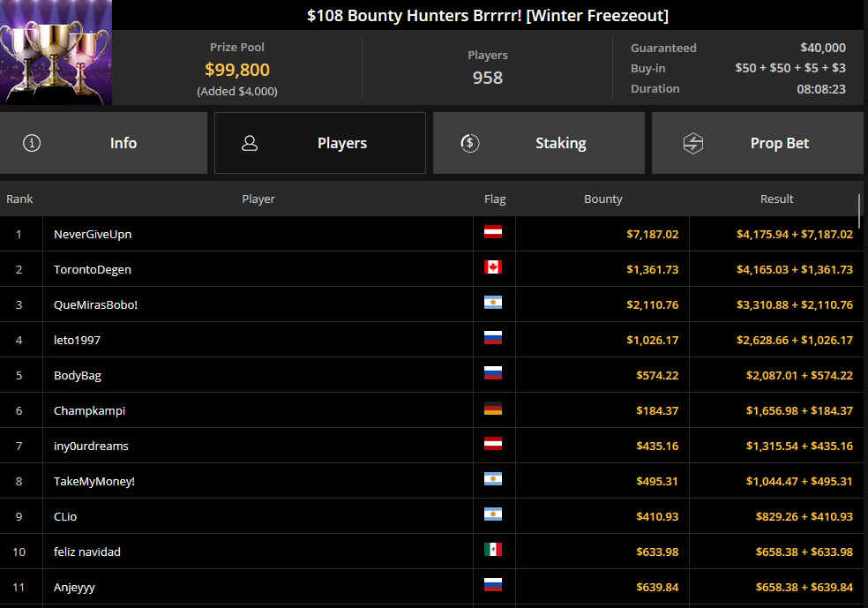Click German flag in Champkampi row
This screenshot has width=868, height=608.
click(x=493, y=409)
